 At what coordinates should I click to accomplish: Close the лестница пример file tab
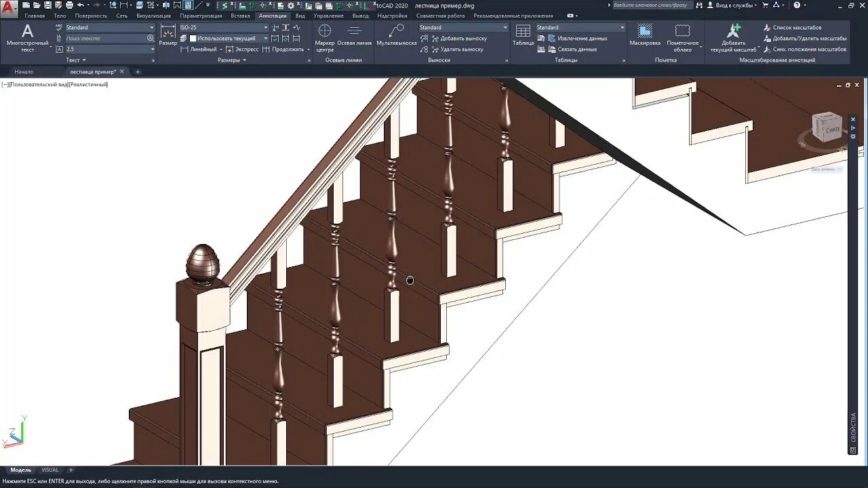[122, 71]
